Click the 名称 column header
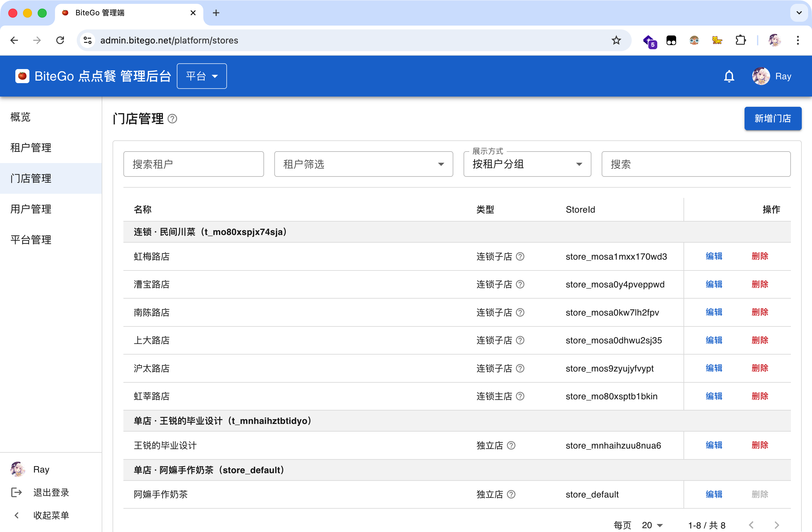 tap(143, 209)
